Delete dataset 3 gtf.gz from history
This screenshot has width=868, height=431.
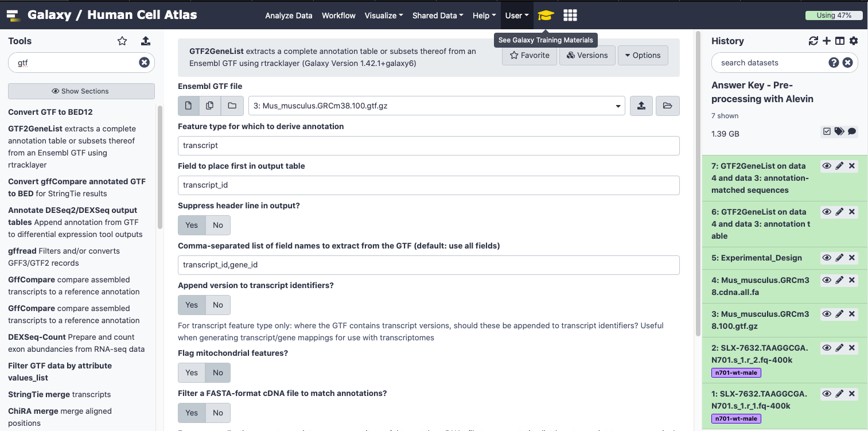click(x=852, y=314)
